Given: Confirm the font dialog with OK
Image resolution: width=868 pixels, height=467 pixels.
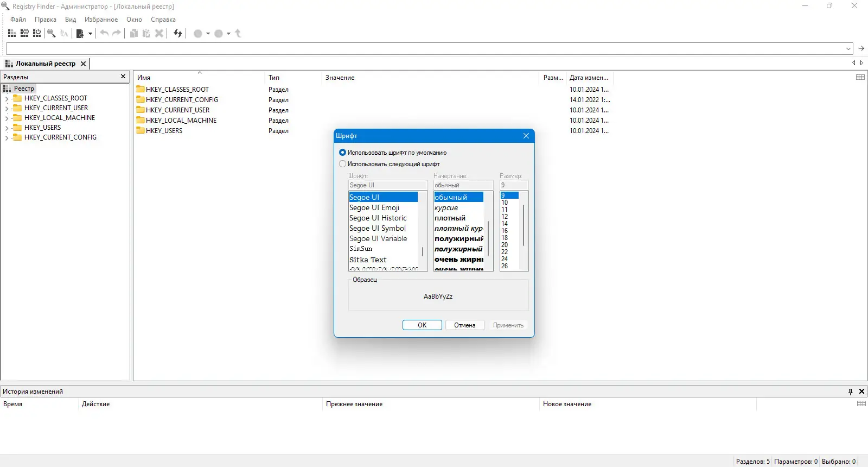Looking at the screenshot, I should click(422, 325).
